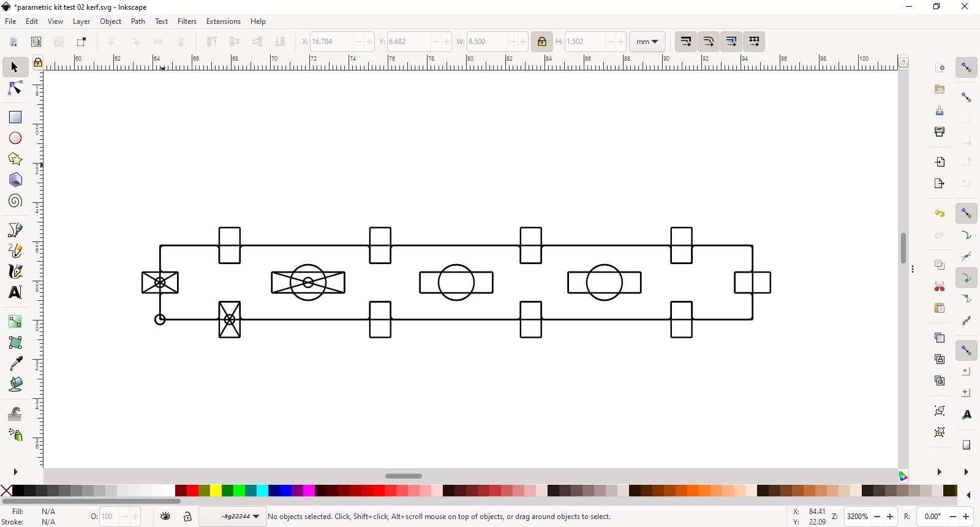This screenshot has height=527, width=980.
Task: Expand the commands bar overflow arrow
Action: 940,472
